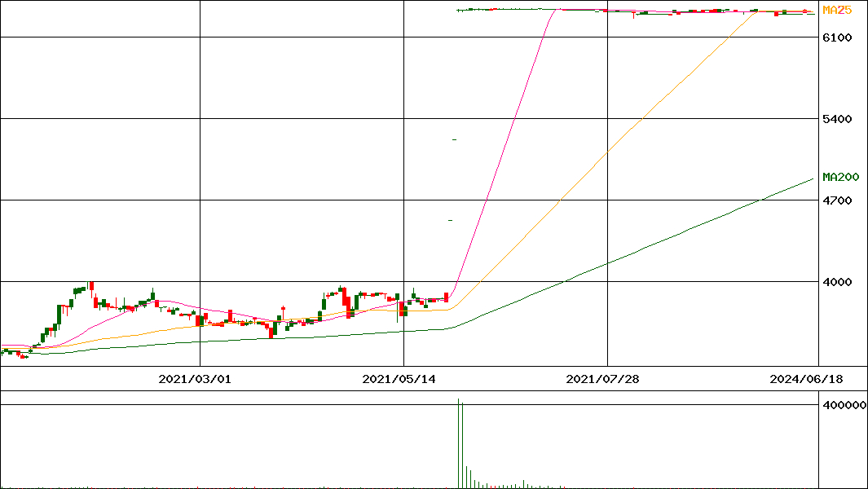Click the red candlestick touching the 4000 gridline
The image size is (868, 489).
91,285
